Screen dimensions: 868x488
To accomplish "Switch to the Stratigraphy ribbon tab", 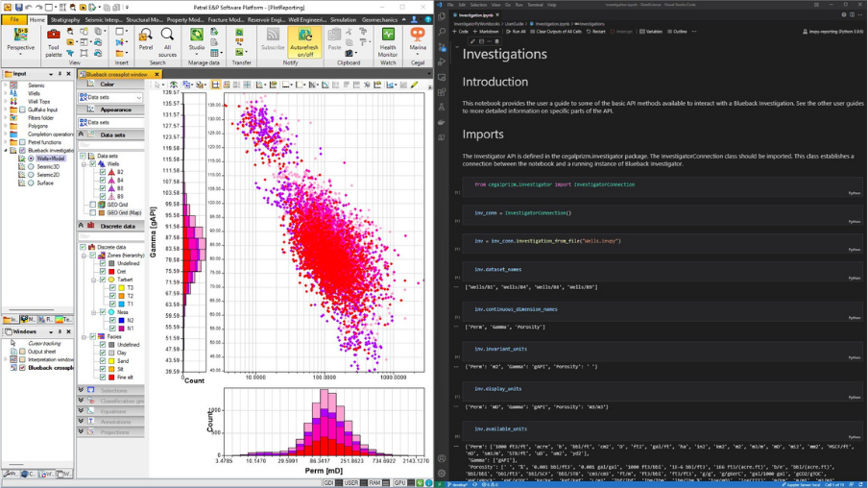I will (65, 19).
